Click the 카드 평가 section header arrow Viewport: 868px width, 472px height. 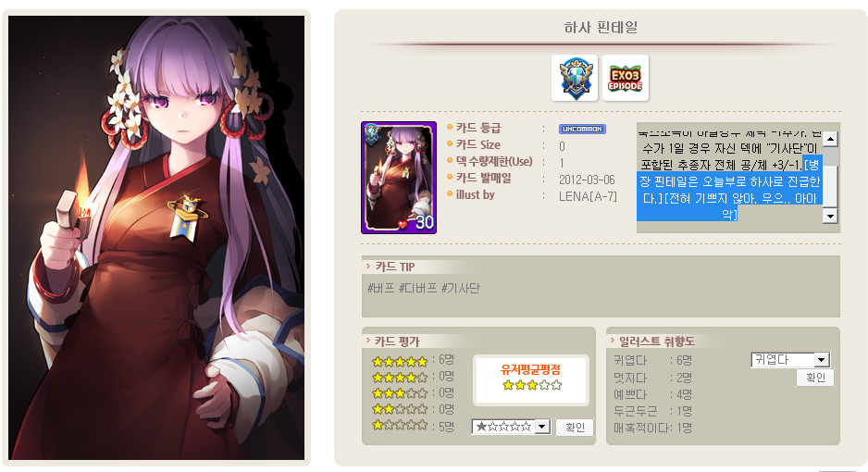(x=368, y=341)
